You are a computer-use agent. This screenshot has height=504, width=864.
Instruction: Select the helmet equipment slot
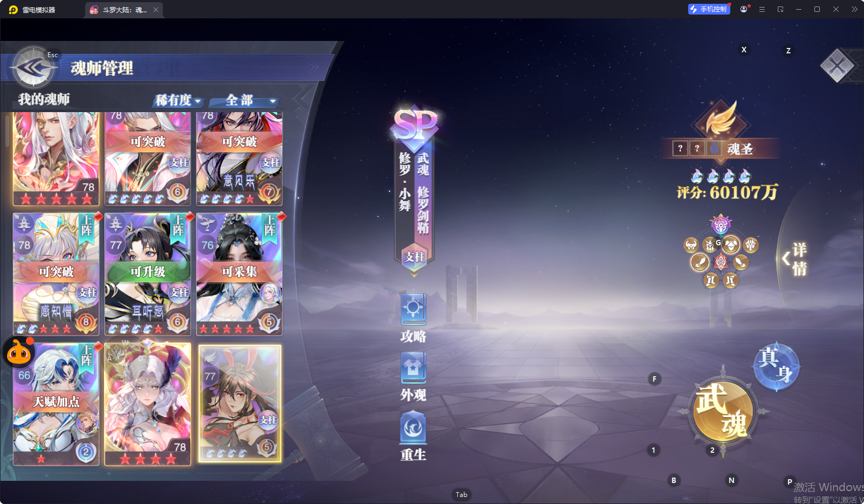coord(710,245)
